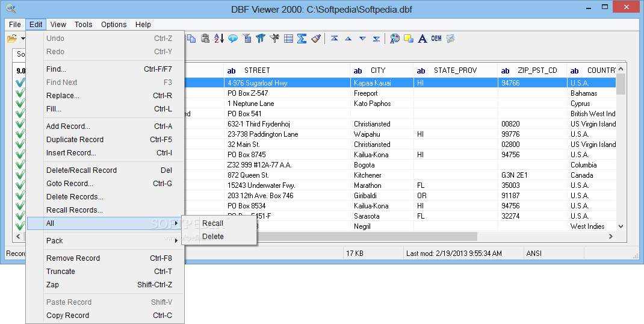Jump to last record arrow icon
644x324 pixels.
point(376,38)
